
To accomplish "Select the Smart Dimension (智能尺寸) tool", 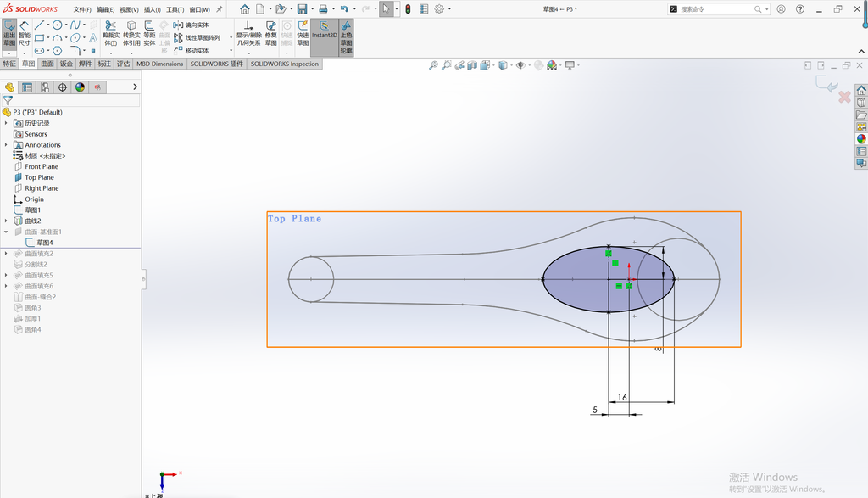I will tap(25, 34).
